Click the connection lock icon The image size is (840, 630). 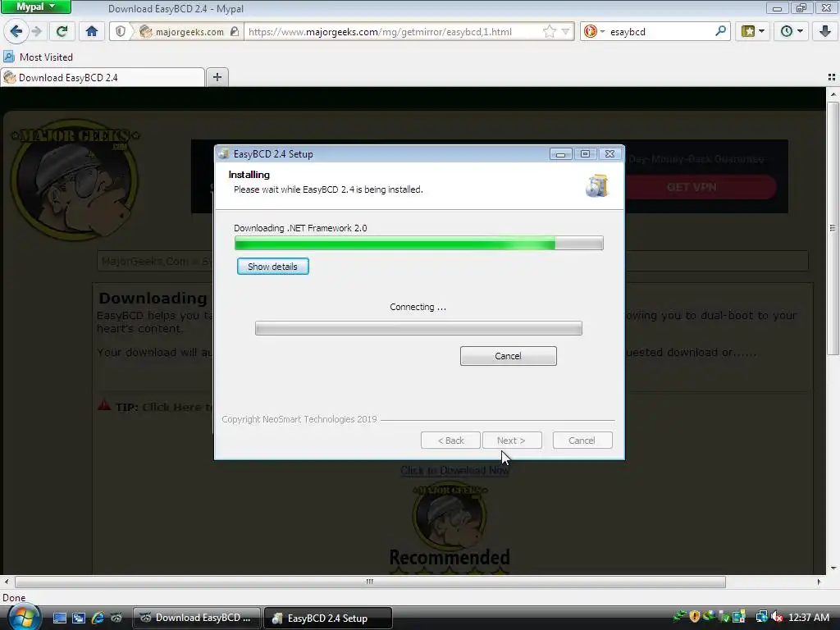[x=235, y=32]
